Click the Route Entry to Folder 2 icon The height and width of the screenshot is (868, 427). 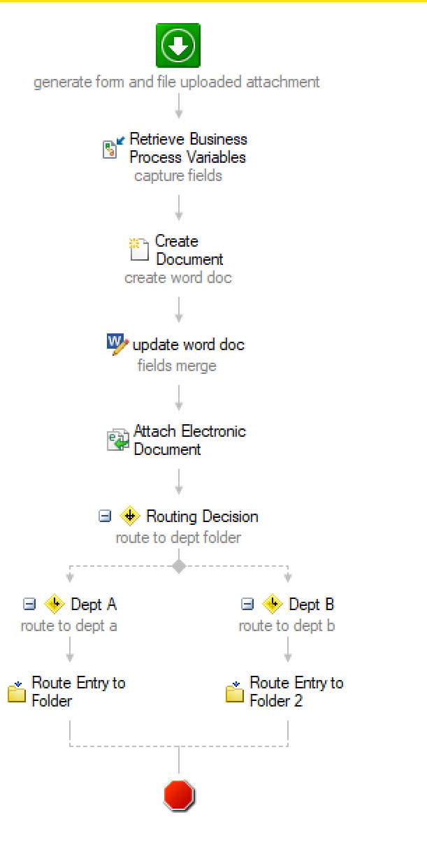pos(235,692)
